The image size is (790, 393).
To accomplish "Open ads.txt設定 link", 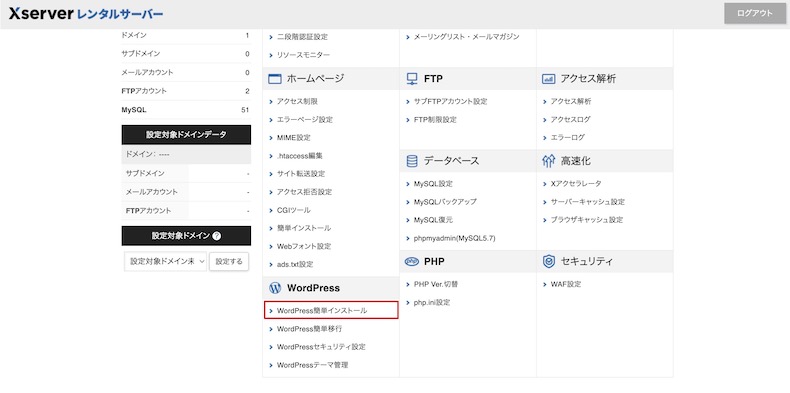I will (295, 265).
